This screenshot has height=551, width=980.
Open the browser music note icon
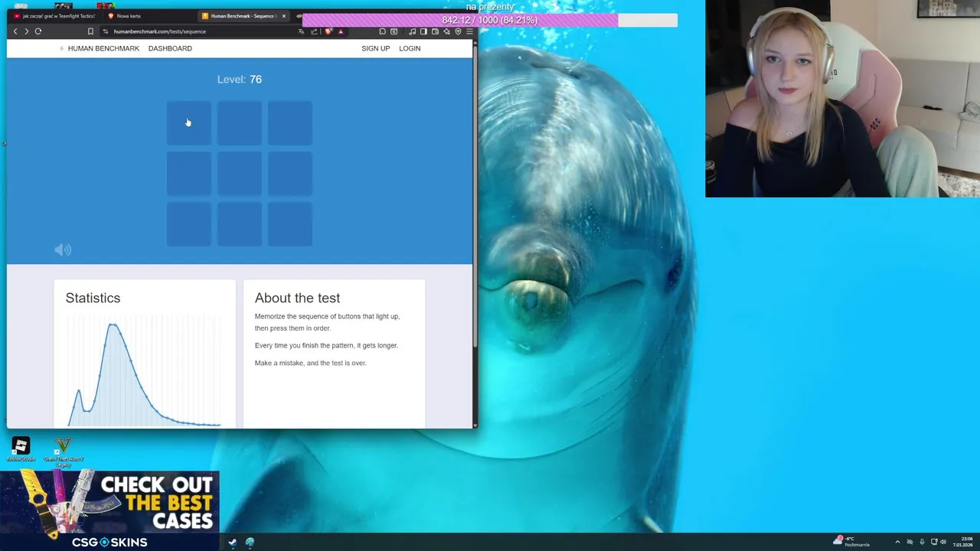point(412,31)
